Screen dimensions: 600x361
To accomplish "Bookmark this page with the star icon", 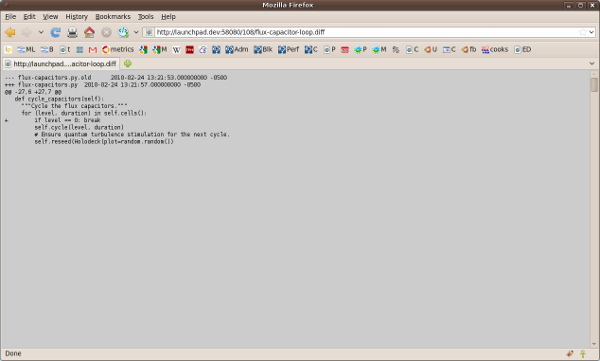I will [x=582, y=33].
